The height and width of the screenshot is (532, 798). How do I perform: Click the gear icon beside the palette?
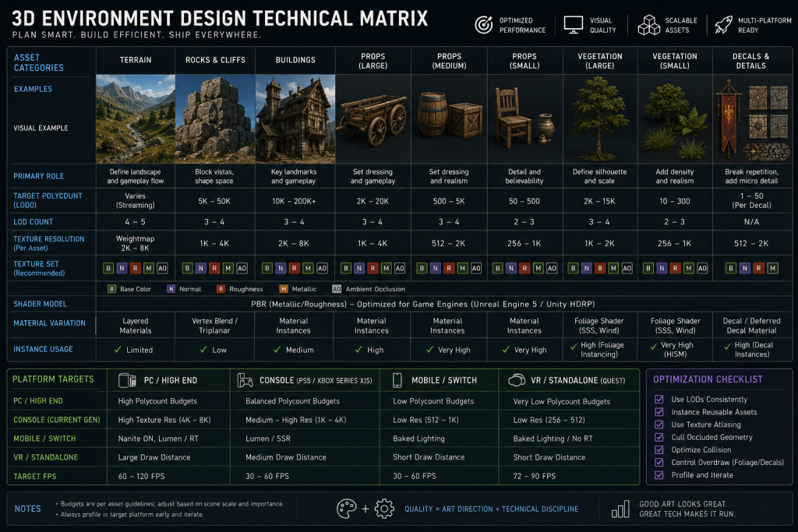coord(384,509)
